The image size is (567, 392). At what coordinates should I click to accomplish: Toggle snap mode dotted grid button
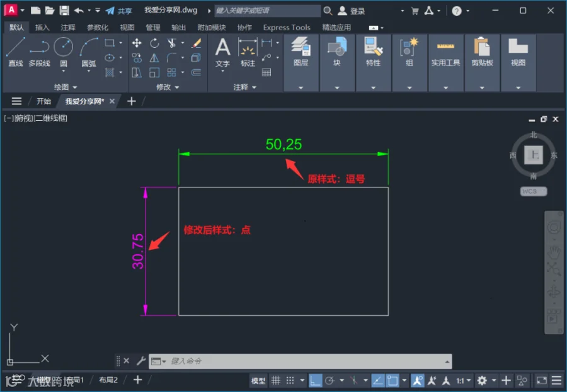[290, 381]
